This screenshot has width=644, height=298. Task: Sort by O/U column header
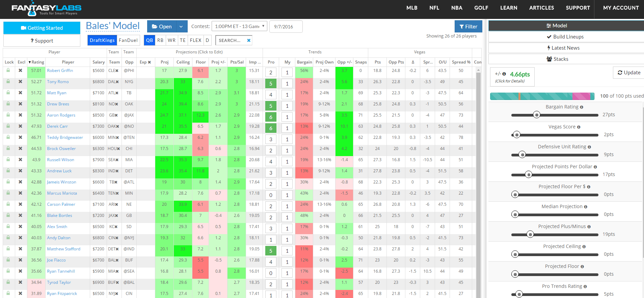point(442,62)
